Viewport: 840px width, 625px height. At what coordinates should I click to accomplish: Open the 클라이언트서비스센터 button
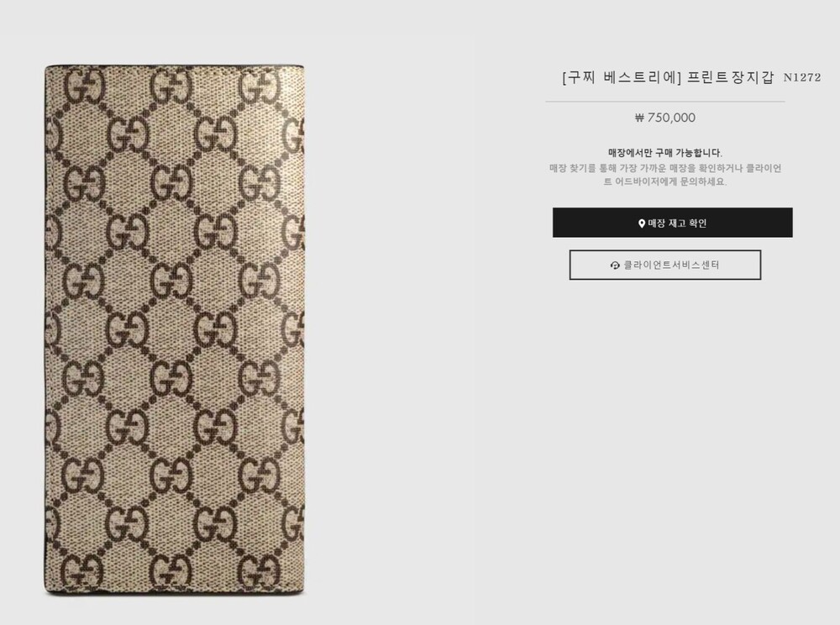(x=664, y=265)
